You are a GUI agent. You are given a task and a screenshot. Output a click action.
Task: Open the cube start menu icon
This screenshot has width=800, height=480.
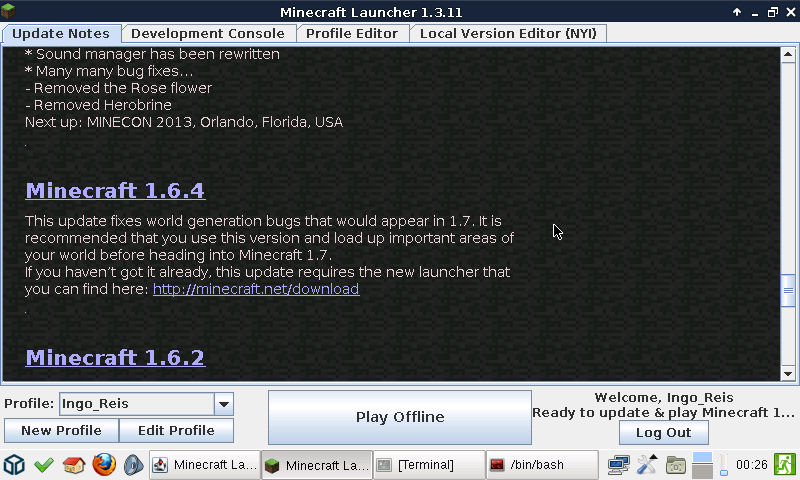(13, 465)
